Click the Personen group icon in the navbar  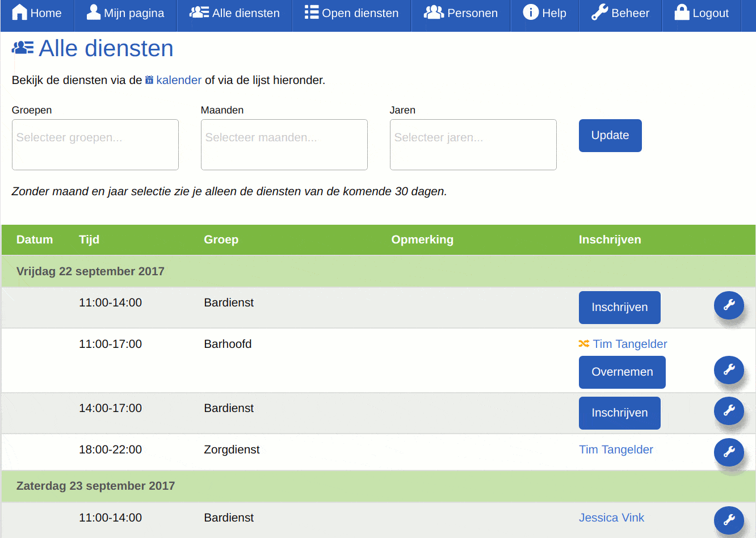click(x=434, y=12)
